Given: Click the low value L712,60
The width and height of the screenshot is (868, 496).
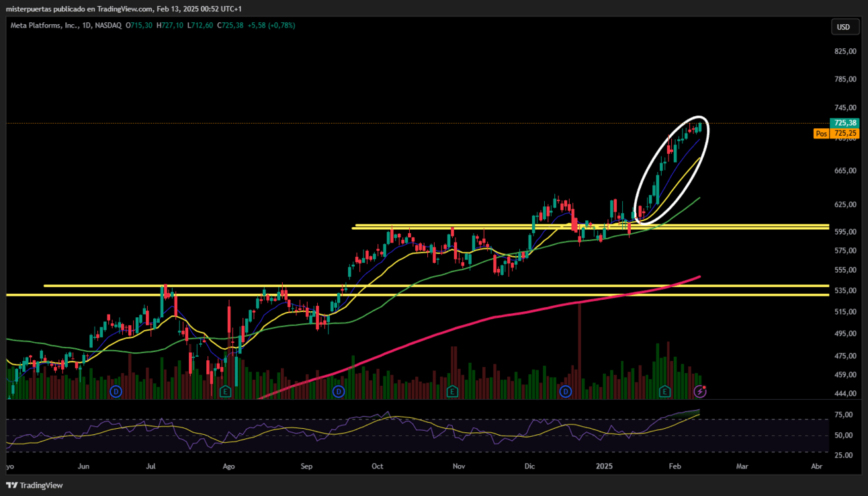Looking at the screenshot, I should tap(200, 26).
